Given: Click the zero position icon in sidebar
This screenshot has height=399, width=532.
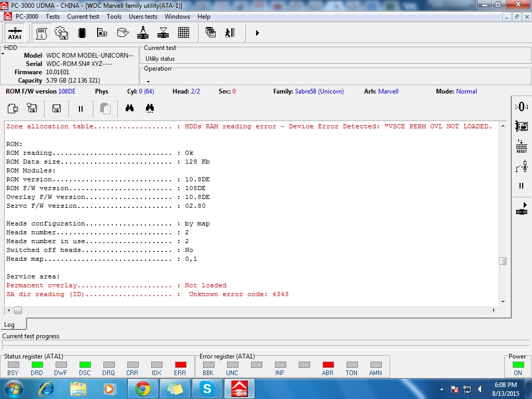Looking at the screenshot, I should [x=522, y=107].
